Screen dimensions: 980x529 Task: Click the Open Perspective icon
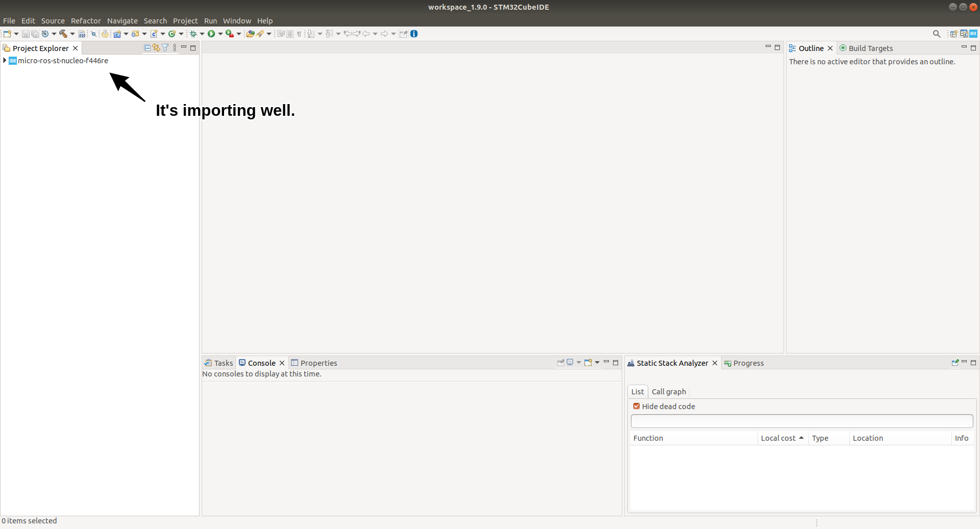953,34
